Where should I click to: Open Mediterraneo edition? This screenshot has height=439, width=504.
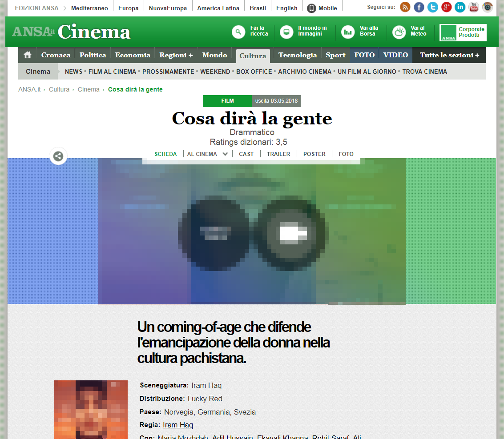89,8
